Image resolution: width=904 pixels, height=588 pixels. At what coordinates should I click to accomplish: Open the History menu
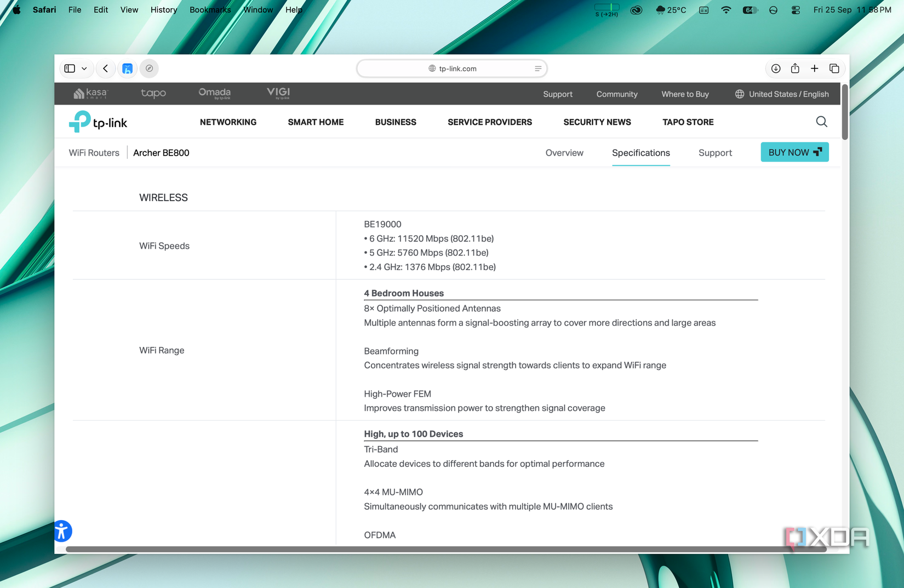(x=164, y=10)
